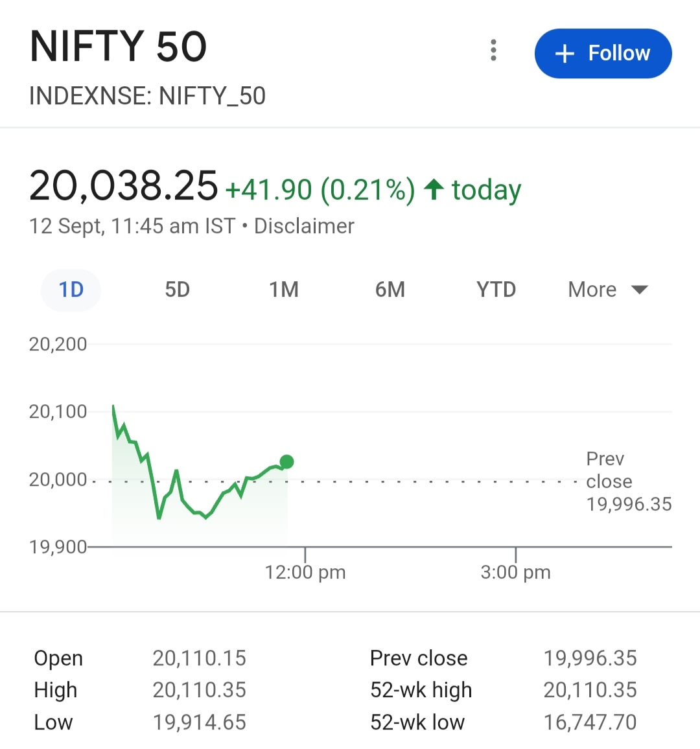Switch to the 6M time range
Image resolution: width=700 pixels, height=749 pixels.
pos(390,290)
